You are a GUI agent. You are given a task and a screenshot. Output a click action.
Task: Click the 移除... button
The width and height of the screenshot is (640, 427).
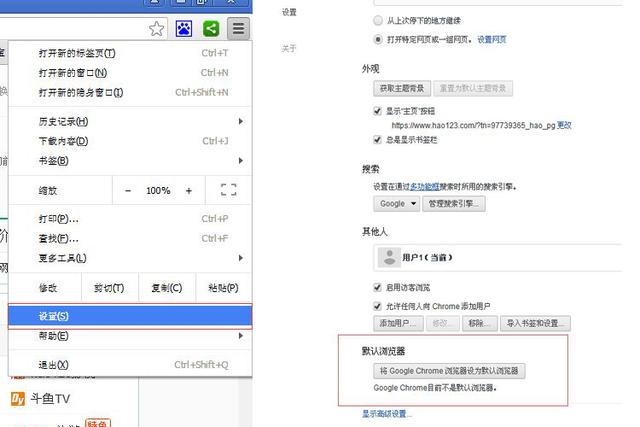tap(480, 323)
